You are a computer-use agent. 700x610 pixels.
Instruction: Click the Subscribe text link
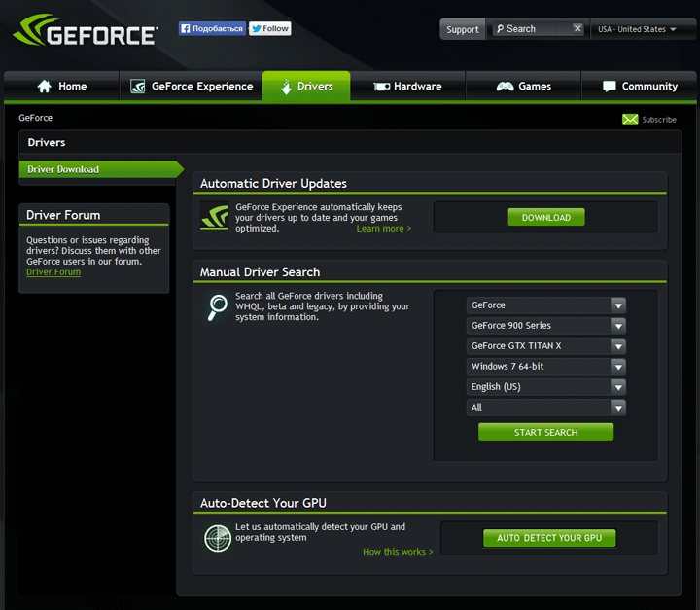(659, 120)
